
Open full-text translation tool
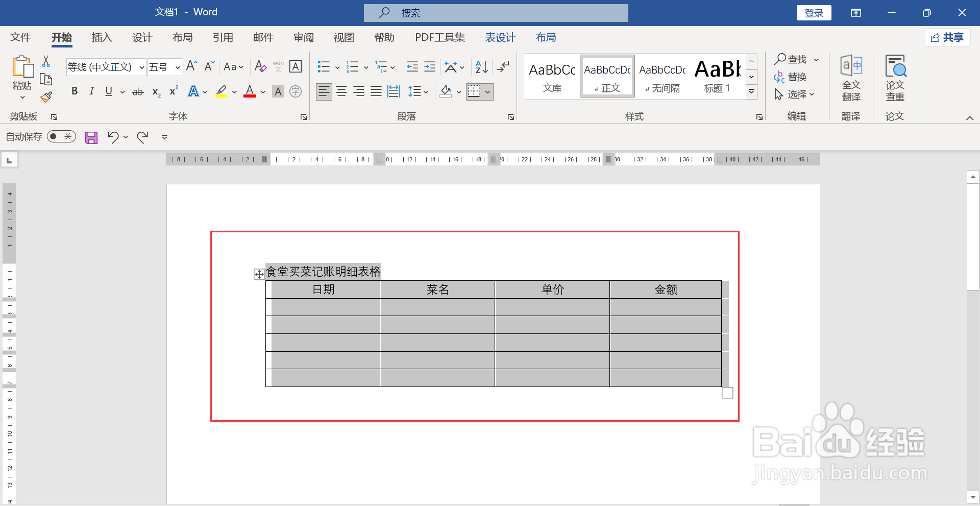851,78
